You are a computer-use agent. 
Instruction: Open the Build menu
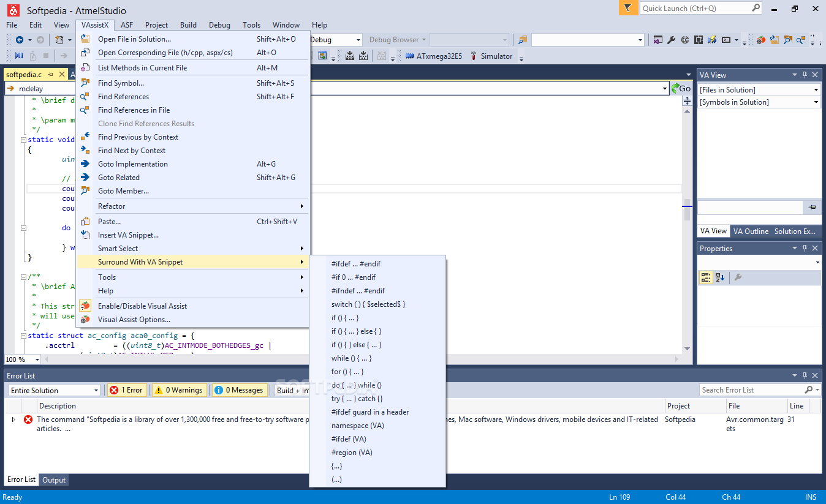(x=188, y=25)
